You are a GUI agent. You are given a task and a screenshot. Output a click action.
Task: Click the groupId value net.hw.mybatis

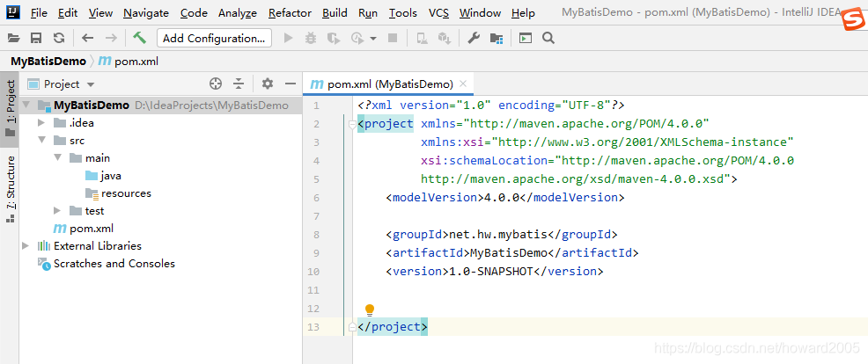(x=497, y=235)
